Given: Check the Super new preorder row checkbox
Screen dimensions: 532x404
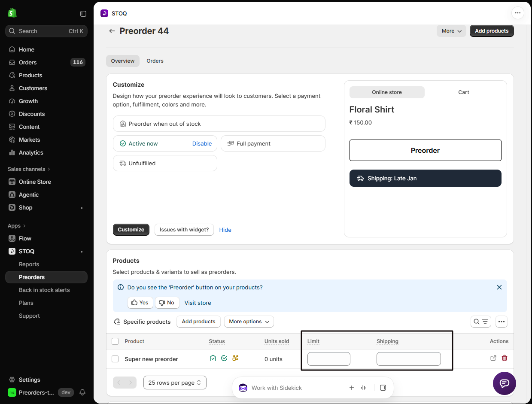Looking at the screenshot, I should [x=115, y=359].
